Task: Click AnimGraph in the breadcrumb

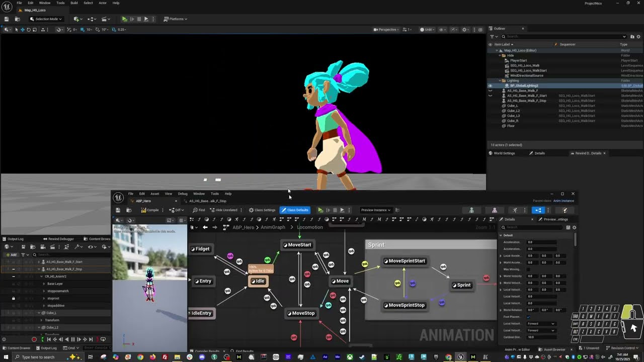Action: coord(273,227)
